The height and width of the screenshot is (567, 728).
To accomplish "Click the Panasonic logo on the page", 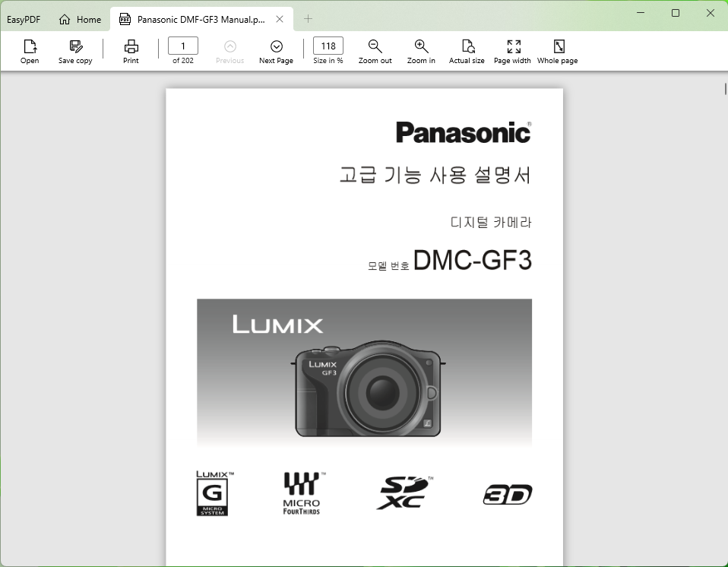I will [x=464, y=132].
